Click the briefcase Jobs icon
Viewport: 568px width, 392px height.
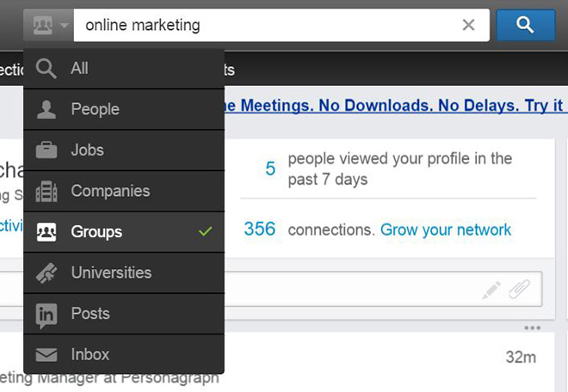coord(46,150)
